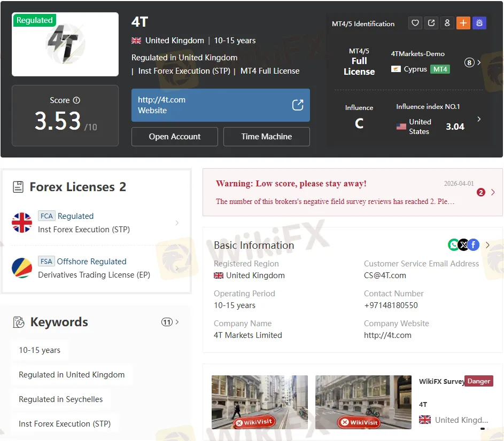Visit the http://4t.com Website button
The height and width of the screenshot is (441, 504).
(220, 105)
